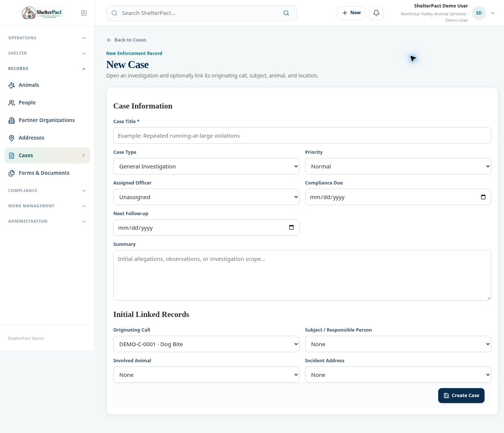Expand the Work Management section
504x433 pixels.
pyautogui.click(x=47, y=206)
